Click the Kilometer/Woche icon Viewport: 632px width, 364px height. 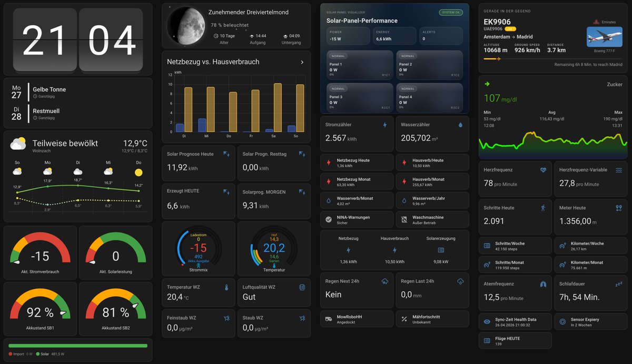(x=563, y=246)
